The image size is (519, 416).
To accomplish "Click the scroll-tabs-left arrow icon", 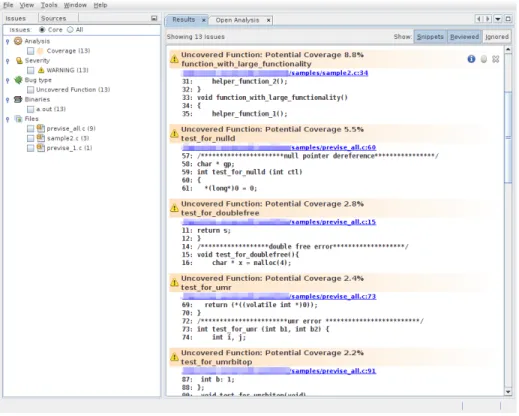I will (x=479, y=19).
